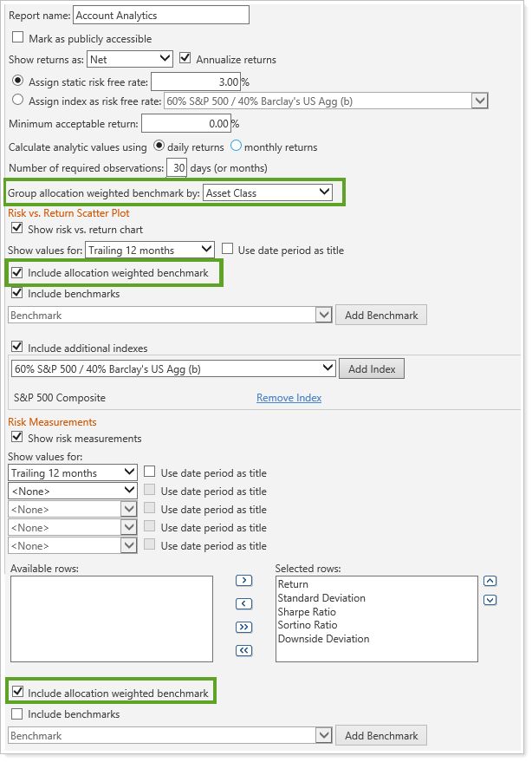The height and width of the screenshot is (762, 532).
Task: Select Assign index as risk free rate
Action: [x=18, y=101]
